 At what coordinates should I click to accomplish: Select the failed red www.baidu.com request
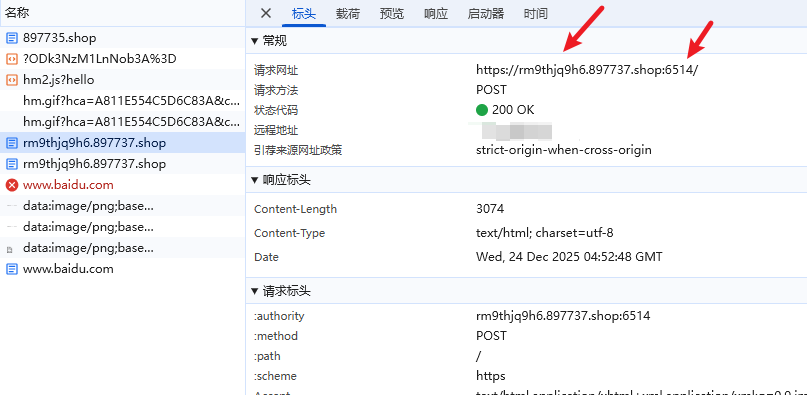[122, 185]
